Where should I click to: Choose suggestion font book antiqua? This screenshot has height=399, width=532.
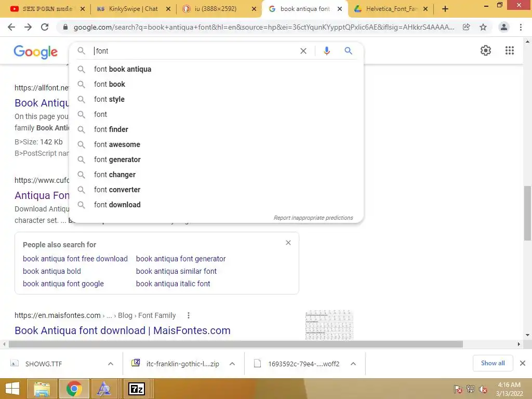click(x=216, y=69)
